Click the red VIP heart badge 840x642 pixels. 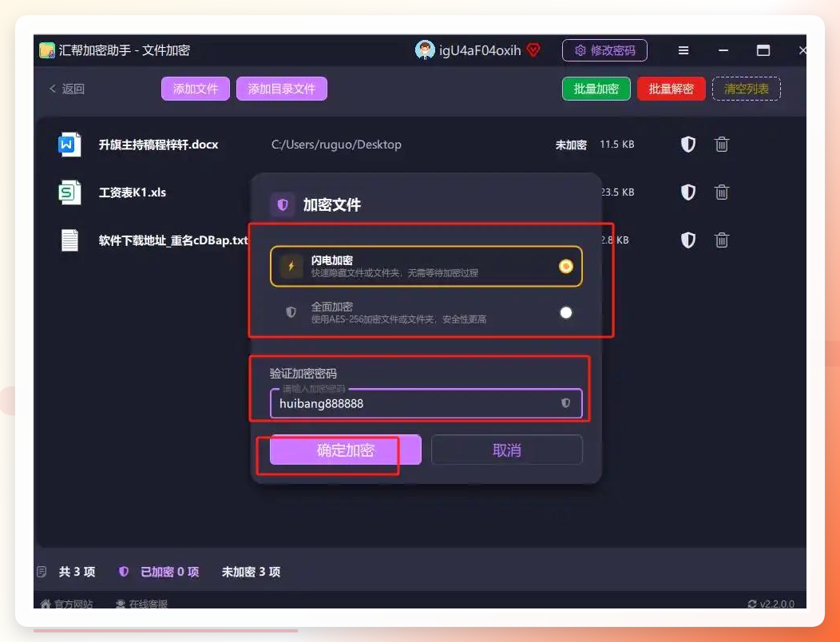point(533,50)
